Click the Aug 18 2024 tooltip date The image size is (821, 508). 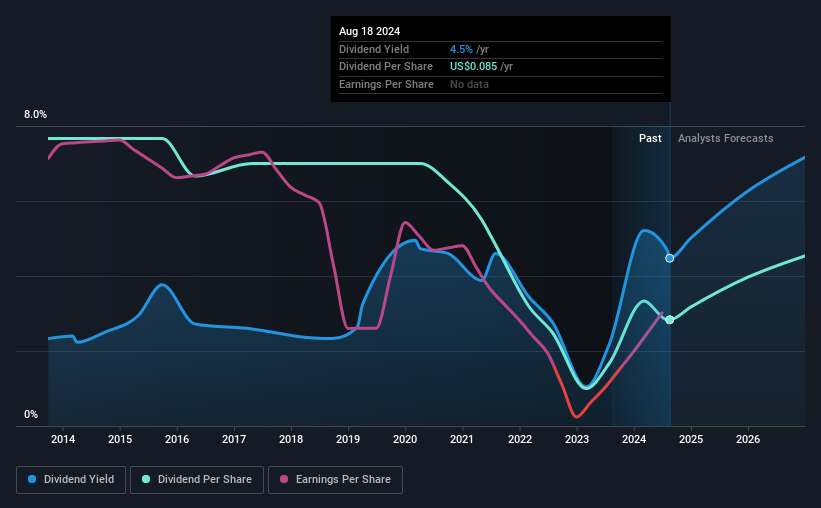(370, 31)
